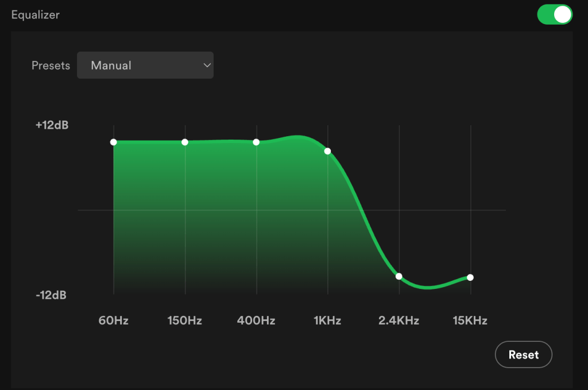Screen dimensions: 588x390
Task: Click the 15KHz frequency label
Action: click(470, 321)
